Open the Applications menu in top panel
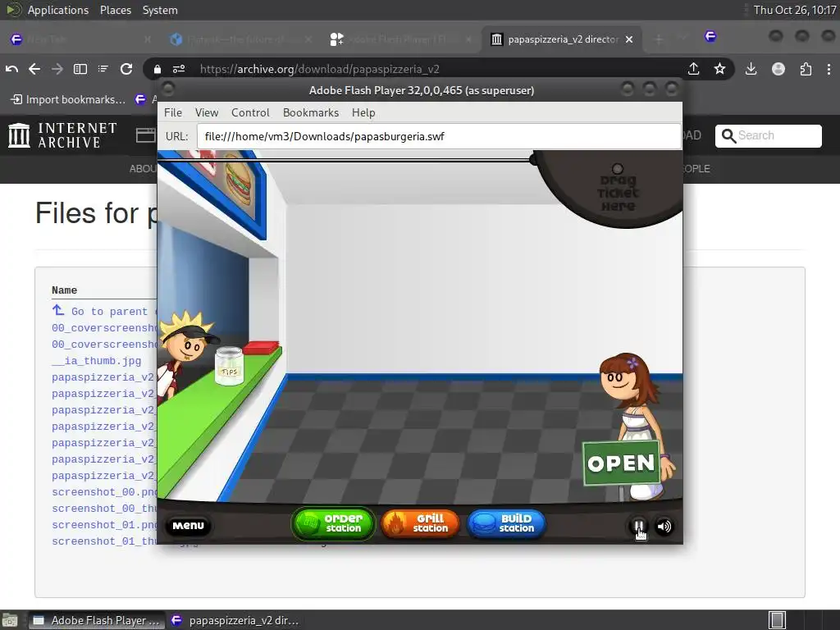Viewport: 840px width, 630px height. tap(58, 10)
